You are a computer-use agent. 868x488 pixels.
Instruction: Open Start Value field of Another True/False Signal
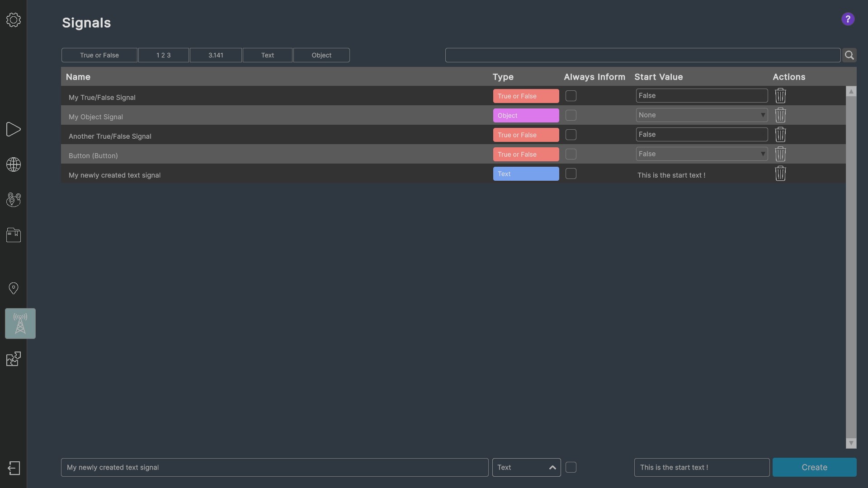click(x=702, y=135)
